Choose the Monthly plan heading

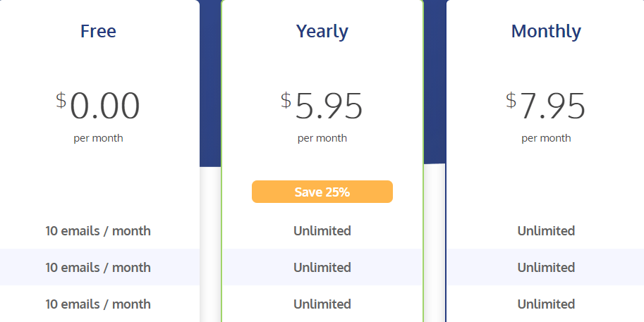[546, 31]
